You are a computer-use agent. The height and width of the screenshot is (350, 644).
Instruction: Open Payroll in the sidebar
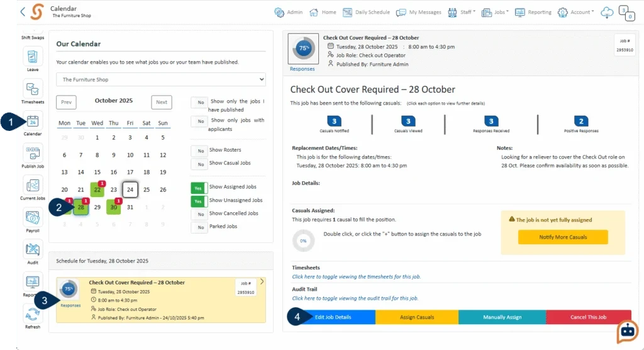point(33,221)
